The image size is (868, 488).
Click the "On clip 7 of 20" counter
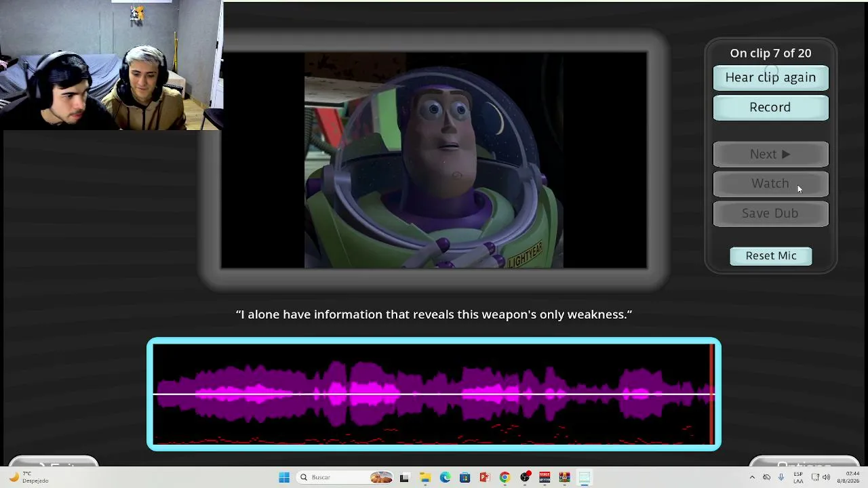click(x=770, y=53)
